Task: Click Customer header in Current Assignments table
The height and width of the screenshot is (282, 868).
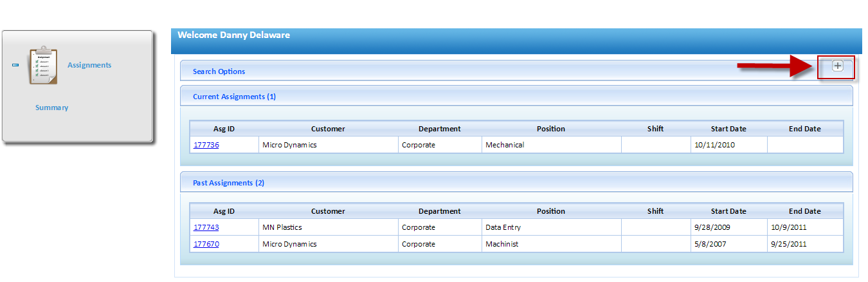Action: tap(328, 129)
